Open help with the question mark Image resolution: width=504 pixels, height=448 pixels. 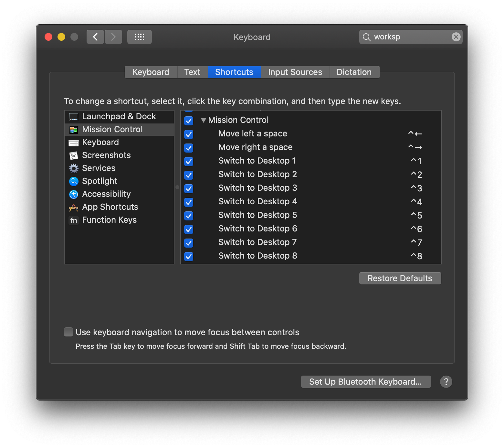pyautogui.click(x=446, y=382)
